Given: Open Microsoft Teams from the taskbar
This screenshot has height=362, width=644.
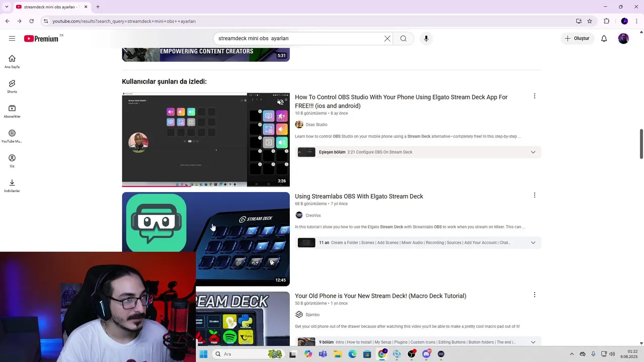Looking at the screenshot, I should coord(323,354).
